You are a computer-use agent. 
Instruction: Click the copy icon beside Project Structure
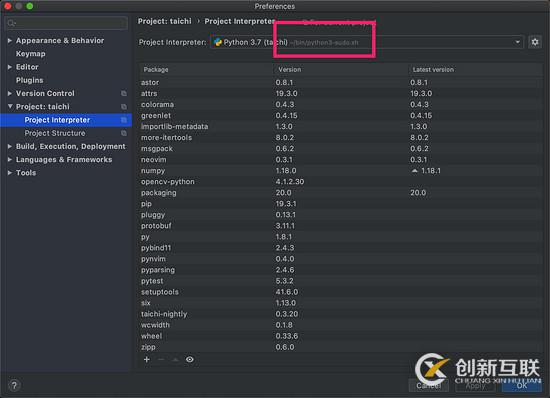pos(123,133)
